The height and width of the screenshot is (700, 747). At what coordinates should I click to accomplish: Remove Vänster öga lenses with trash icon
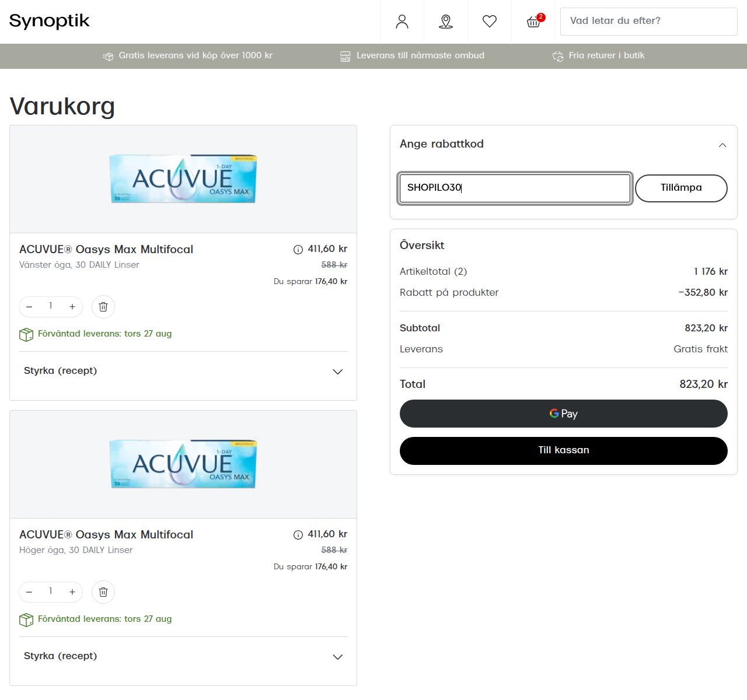click(103, 307)
